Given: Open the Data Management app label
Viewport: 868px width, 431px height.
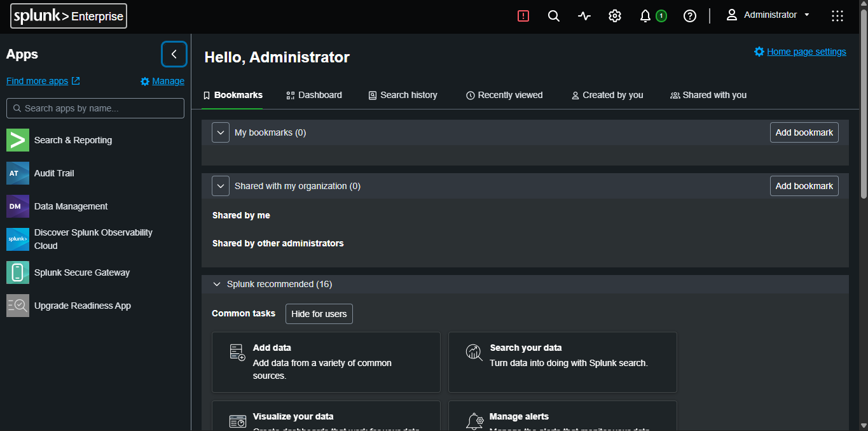Looking at the screenshot, I should point(71,206).
